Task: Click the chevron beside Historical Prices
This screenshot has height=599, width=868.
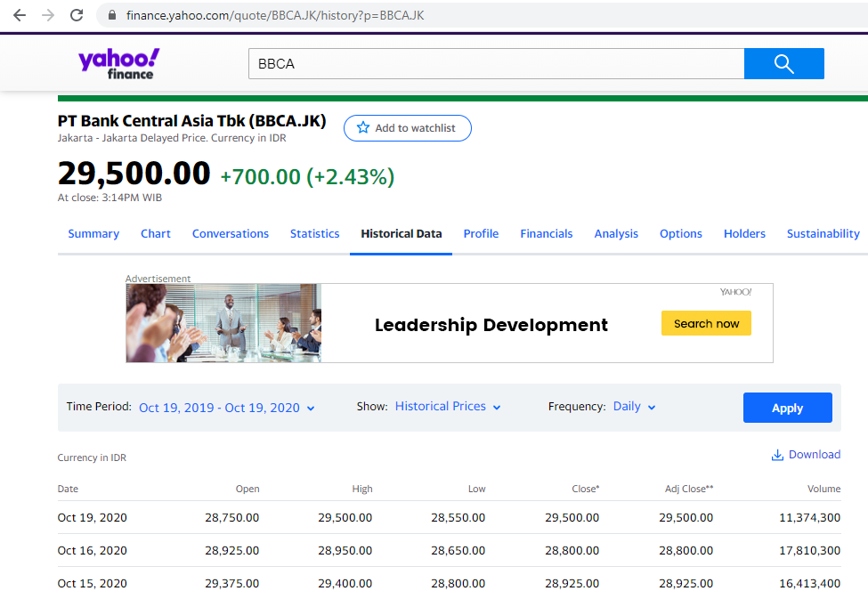Action: coord(497,408)
